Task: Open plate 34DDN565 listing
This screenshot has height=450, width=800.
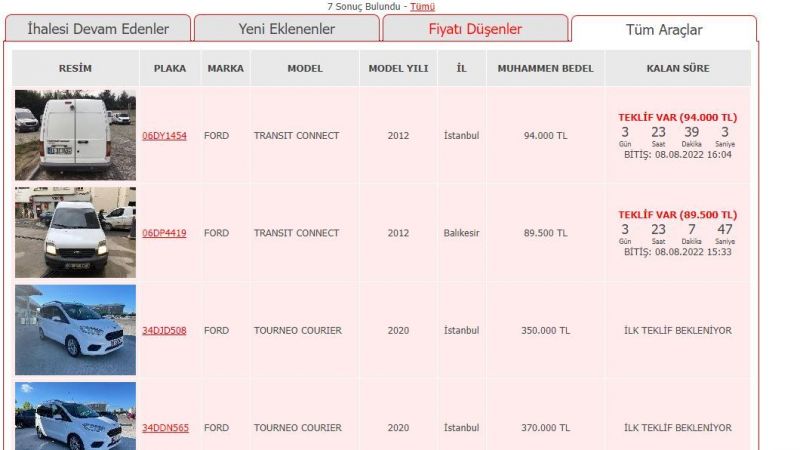Action: [165, 428]
